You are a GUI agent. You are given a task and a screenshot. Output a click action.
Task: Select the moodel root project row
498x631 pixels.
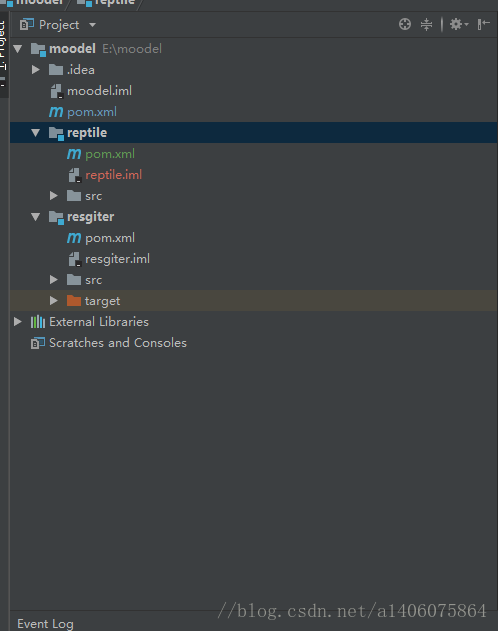(x=253, y=49)
